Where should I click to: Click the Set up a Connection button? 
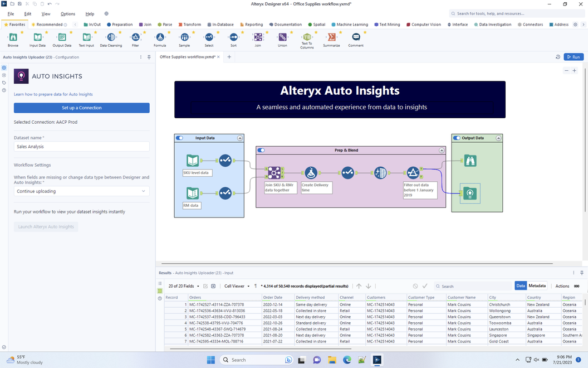81,108
